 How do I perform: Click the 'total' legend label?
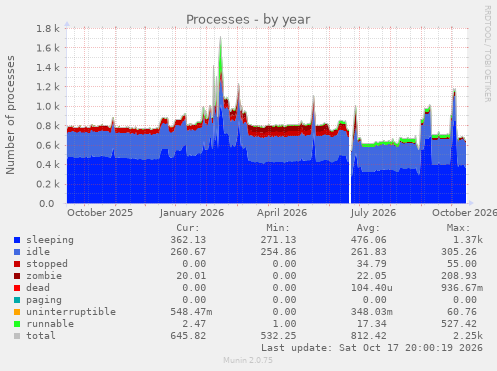click(41, 336)
